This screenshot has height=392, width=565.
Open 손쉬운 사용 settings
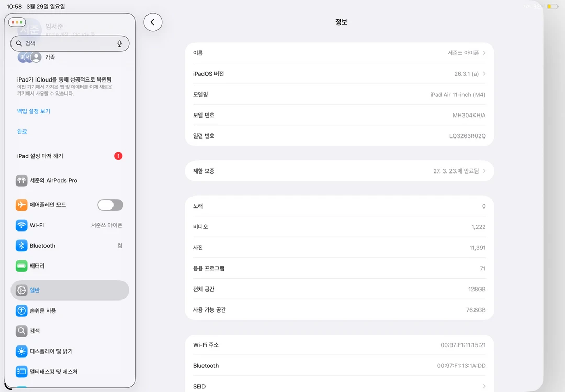[x=70, y=310]
